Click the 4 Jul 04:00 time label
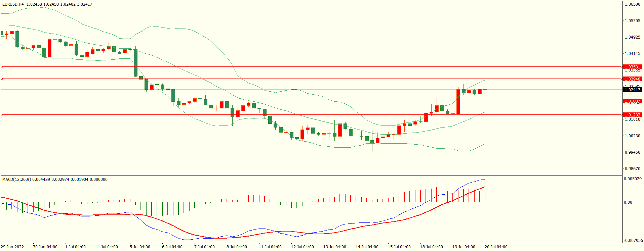Screen dimensions: 644x251 click(108, 247)
